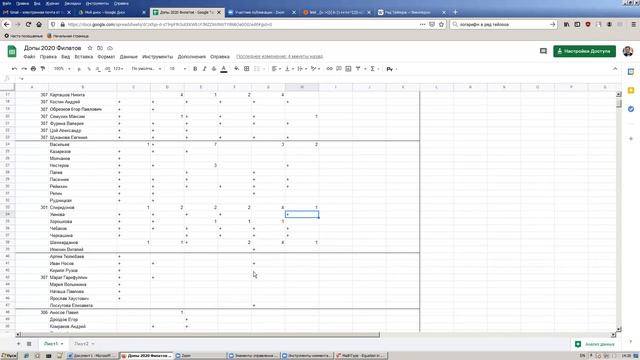Open the Google Sheets home icon

coord(12,51)
